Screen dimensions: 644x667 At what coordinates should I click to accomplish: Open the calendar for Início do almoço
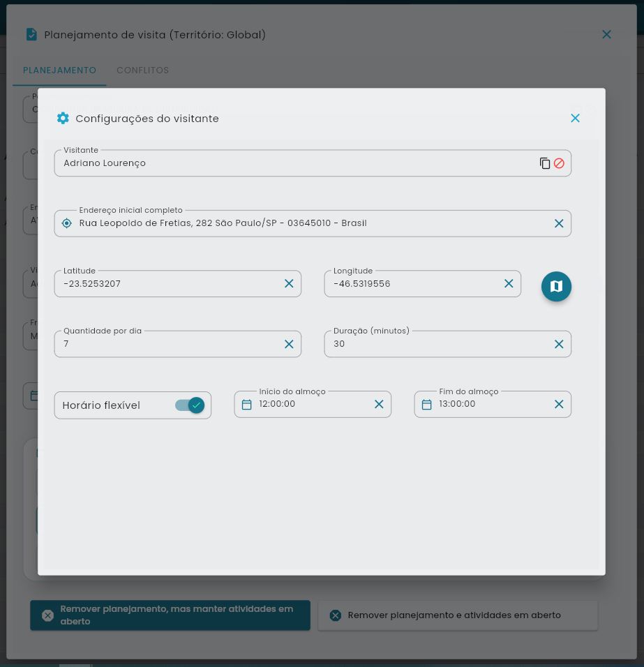(x=247, y=404)
